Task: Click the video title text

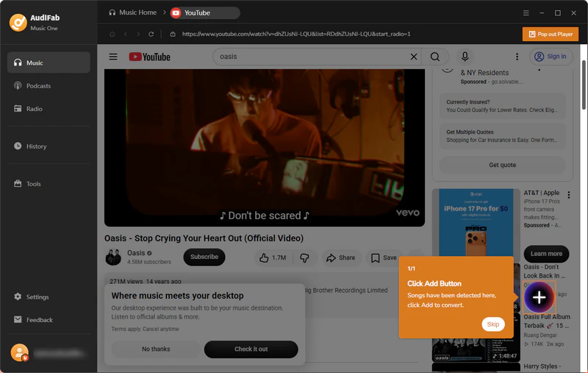Action: (x=204, y=238)
